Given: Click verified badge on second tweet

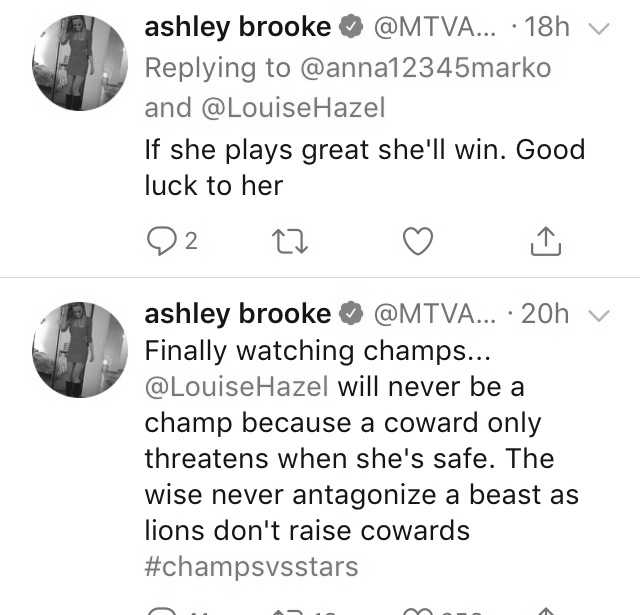Looking at the screenshot, I should coord(351,314).
